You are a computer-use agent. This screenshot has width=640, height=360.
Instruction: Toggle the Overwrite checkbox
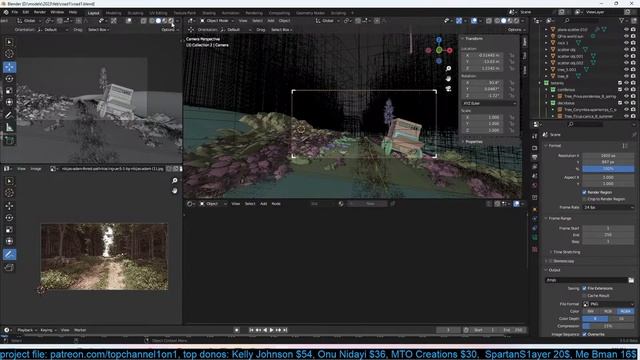tap(584, 334)
